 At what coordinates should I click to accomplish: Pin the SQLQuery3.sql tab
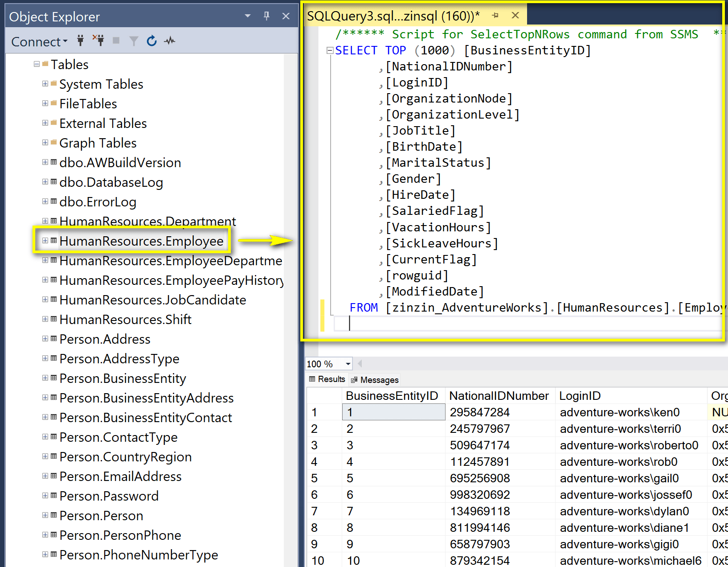(x=495, y=16)
